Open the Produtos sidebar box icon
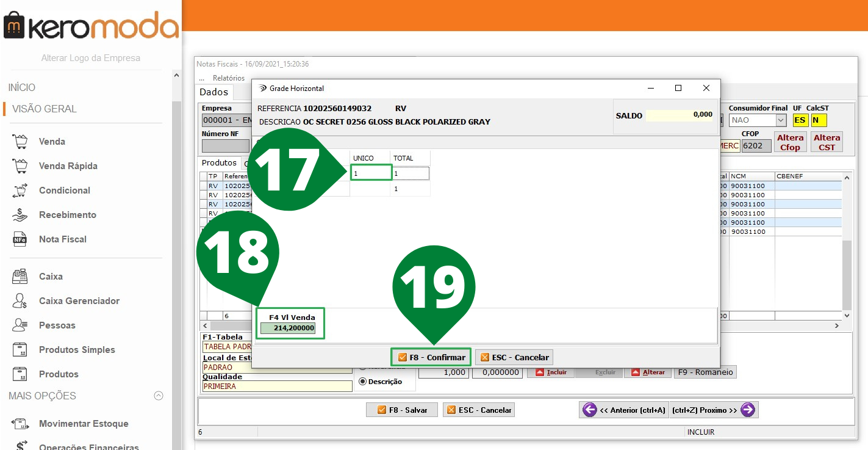868x450 pixels. click(x=21, y=374)
